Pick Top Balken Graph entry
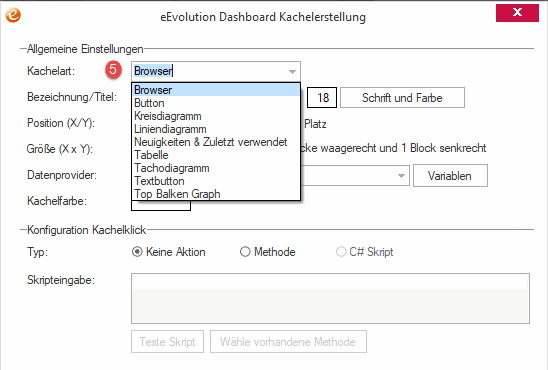548x370 pixels. coord(216,194)
